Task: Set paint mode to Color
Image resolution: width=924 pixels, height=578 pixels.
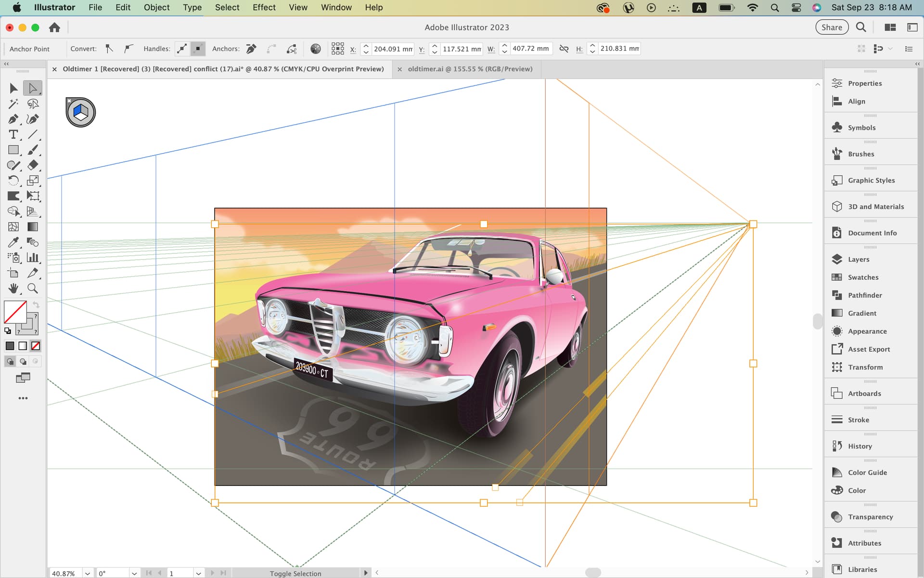Action: click(10, 346)
